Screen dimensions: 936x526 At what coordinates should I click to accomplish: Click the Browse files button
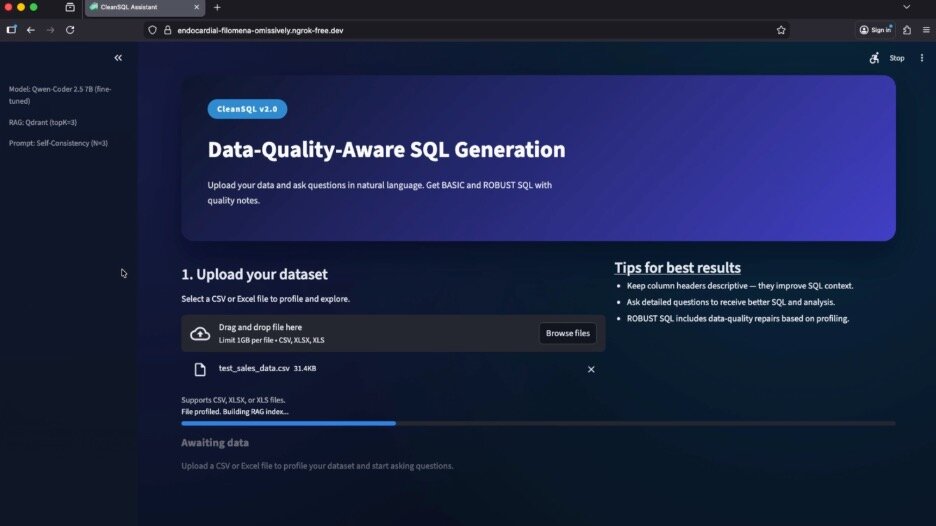click(568, 333)
